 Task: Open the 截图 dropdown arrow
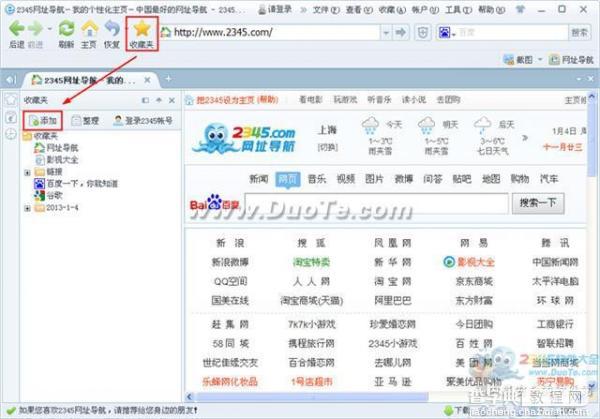[540, 60]
